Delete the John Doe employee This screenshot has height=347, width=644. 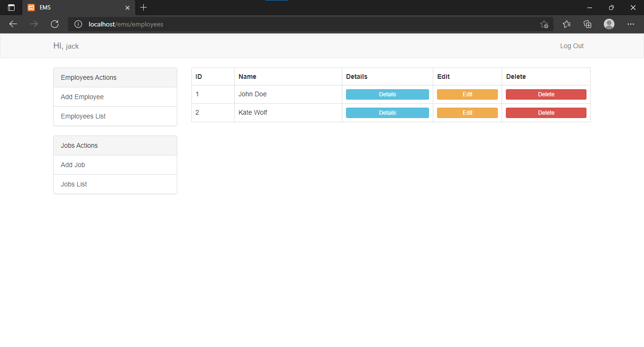click(x=545, y=94)
